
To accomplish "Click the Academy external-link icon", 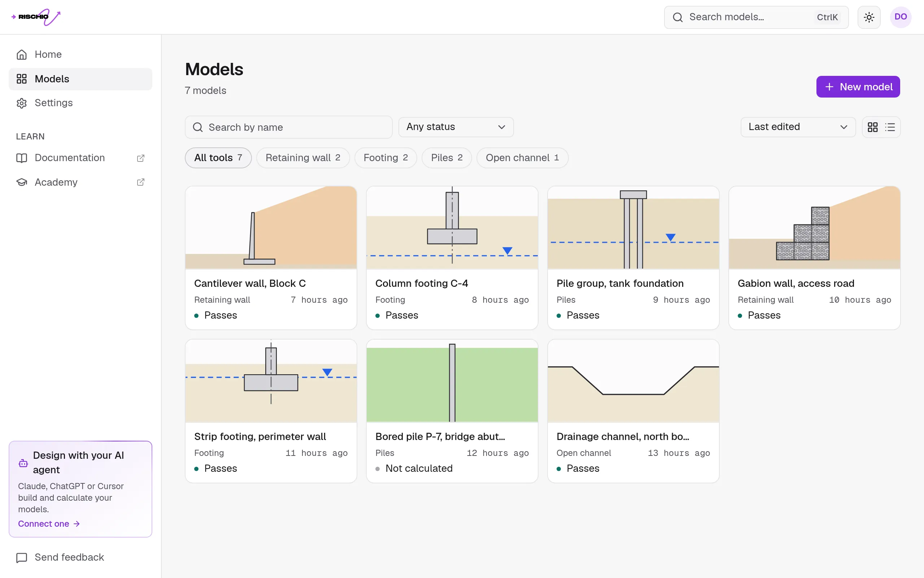I will click(140, 182).
